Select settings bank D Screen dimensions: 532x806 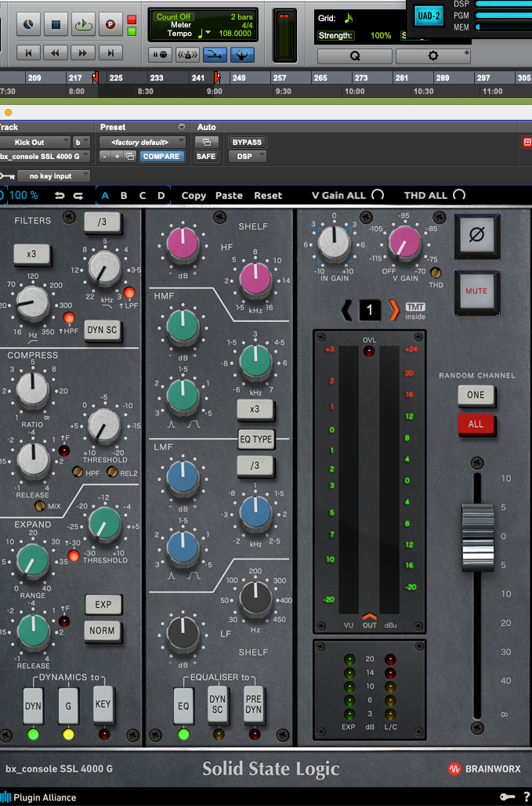click(x=161, y=195)
